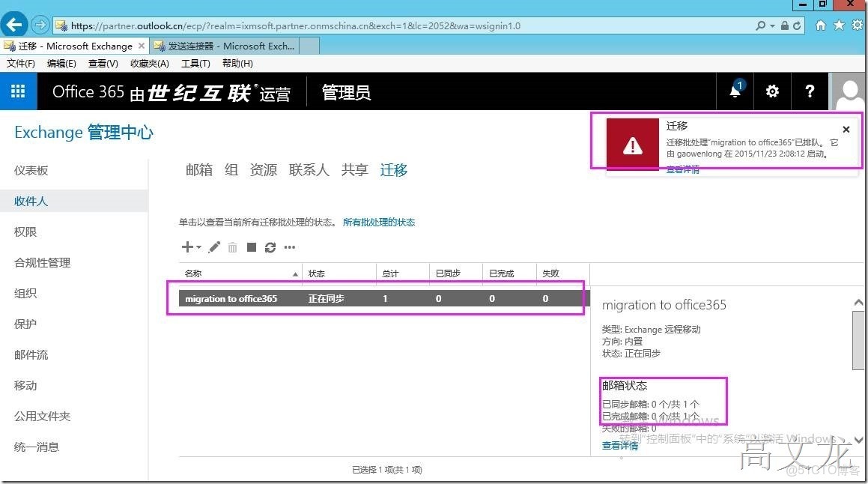868x484 pixels.
Task: Collapse the details pane up chevron
Action: point(858,302)
